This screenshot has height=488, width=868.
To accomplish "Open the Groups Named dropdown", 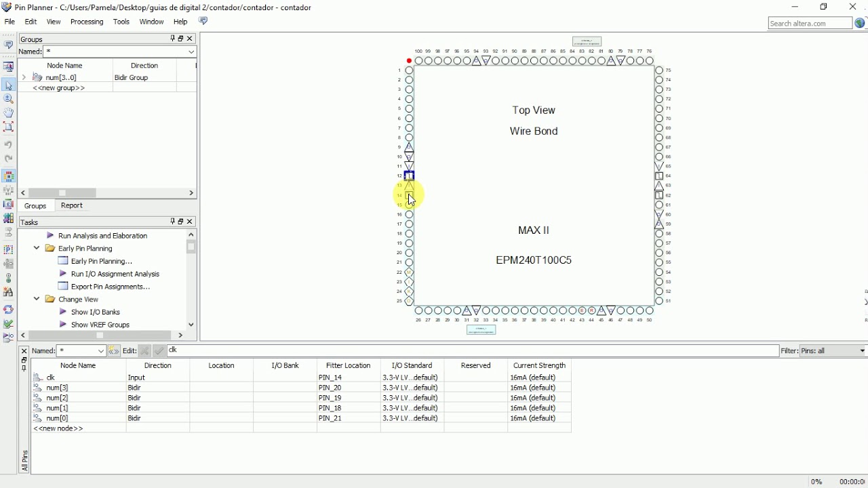I will tap(191, 52).
